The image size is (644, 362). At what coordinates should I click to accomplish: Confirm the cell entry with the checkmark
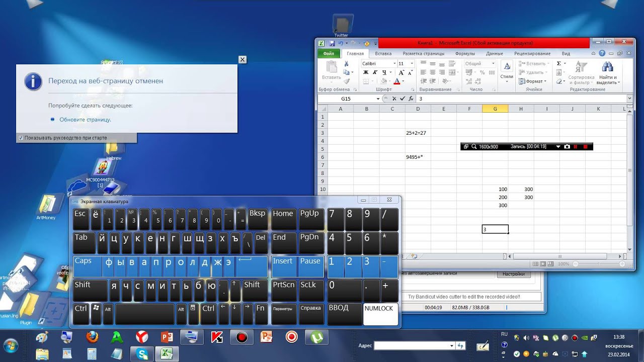(402, 99)
